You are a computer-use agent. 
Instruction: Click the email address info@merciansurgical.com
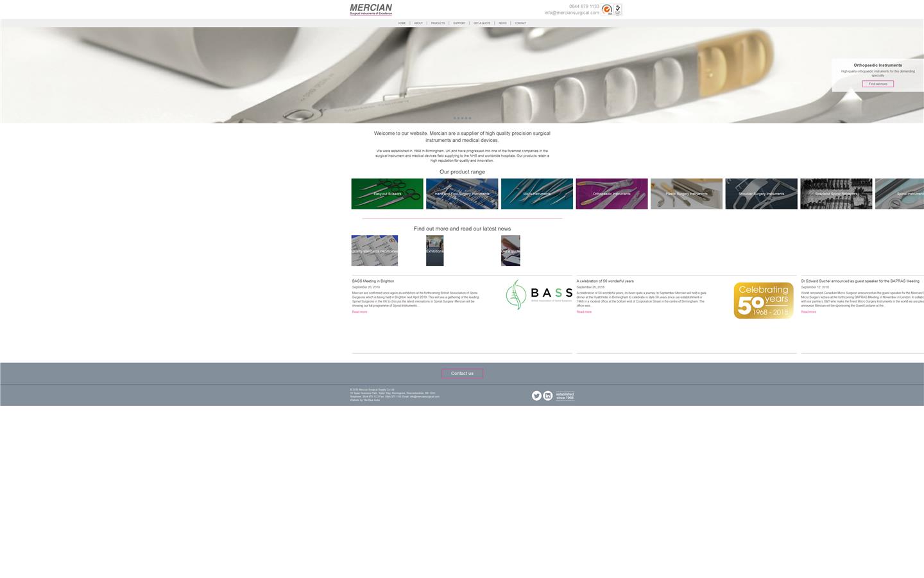[x=571, y=12]
